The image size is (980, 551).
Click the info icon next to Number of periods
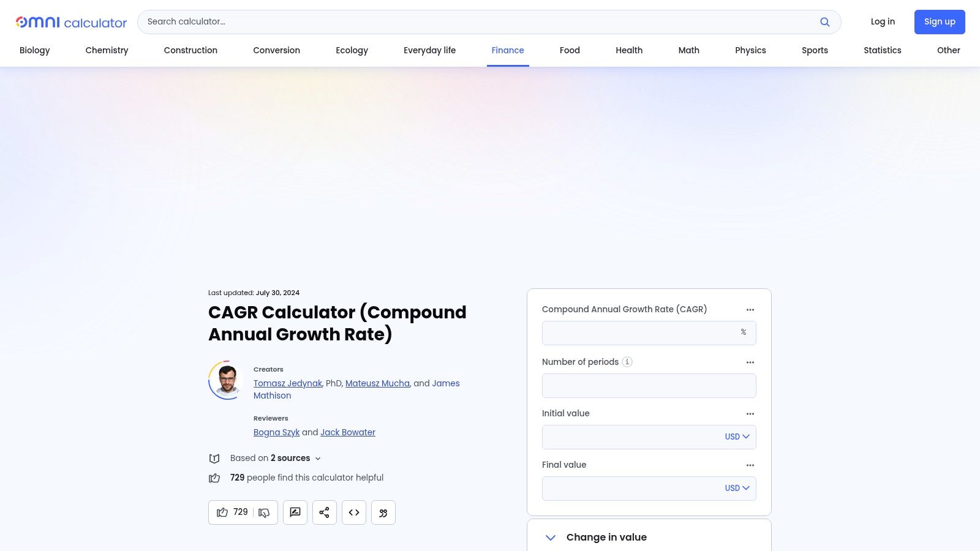627,362
